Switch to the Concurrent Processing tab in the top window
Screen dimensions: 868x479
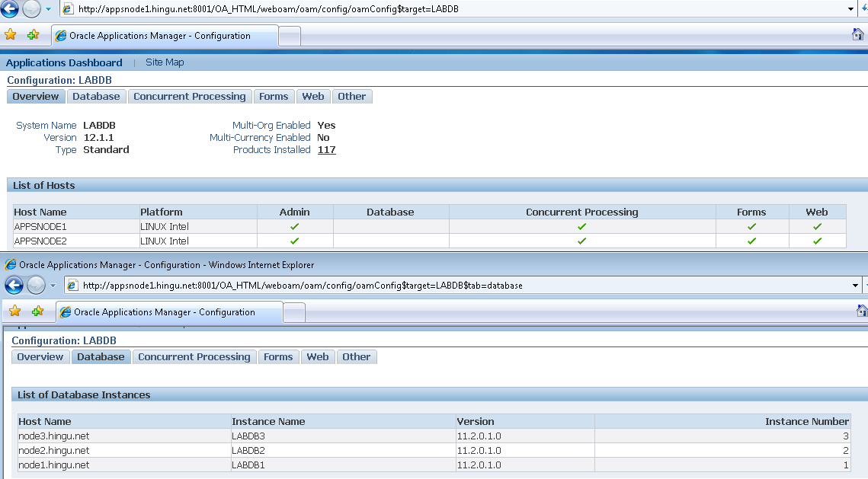click(189, 97)
